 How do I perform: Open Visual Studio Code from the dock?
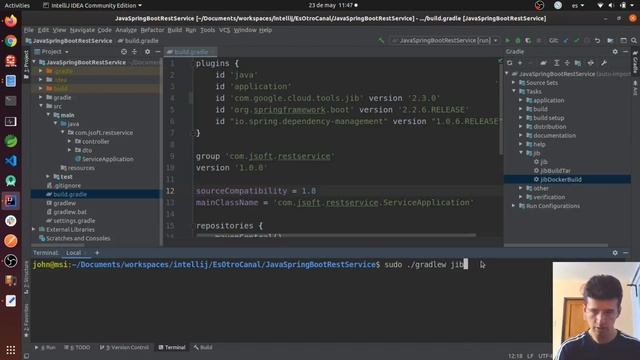[x=11, y=161]
